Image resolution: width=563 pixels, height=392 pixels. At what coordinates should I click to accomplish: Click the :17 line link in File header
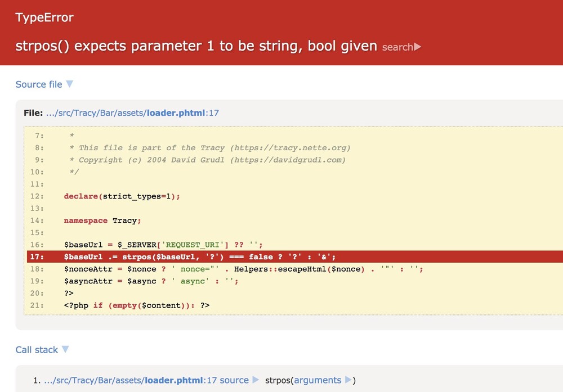pos(212,112)
